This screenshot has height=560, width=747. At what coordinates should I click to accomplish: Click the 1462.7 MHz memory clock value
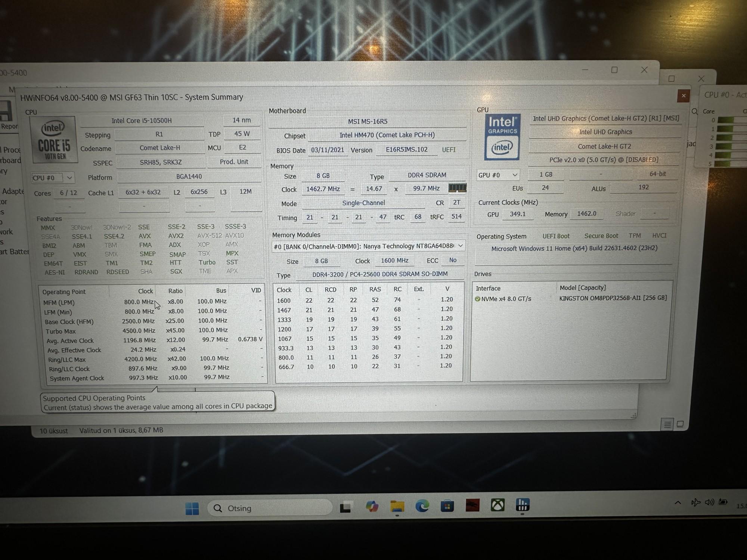(x=323, y=189)
